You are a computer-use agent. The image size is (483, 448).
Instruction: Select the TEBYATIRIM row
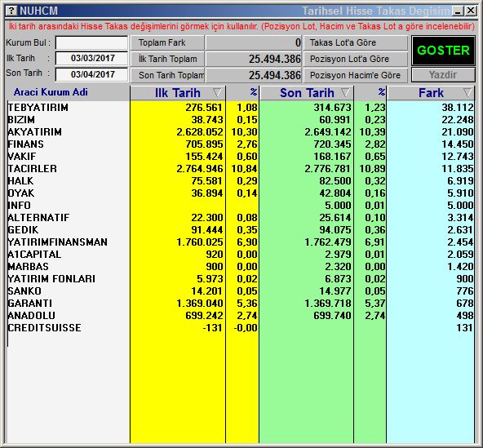coord(241,108)
